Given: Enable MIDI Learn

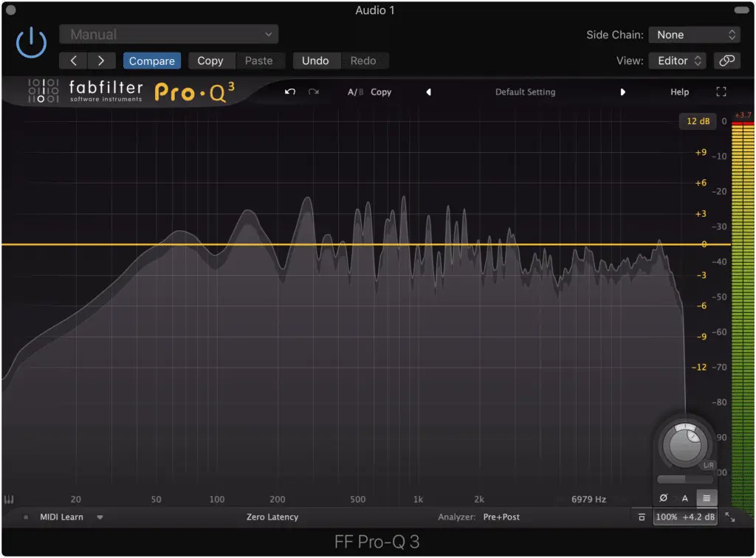Looking at the screenshot, I should (61, 517).
